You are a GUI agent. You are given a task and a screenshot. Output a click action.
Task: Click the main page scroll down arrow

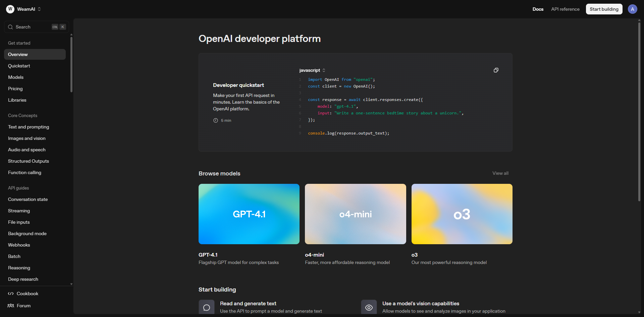point(639,312)
